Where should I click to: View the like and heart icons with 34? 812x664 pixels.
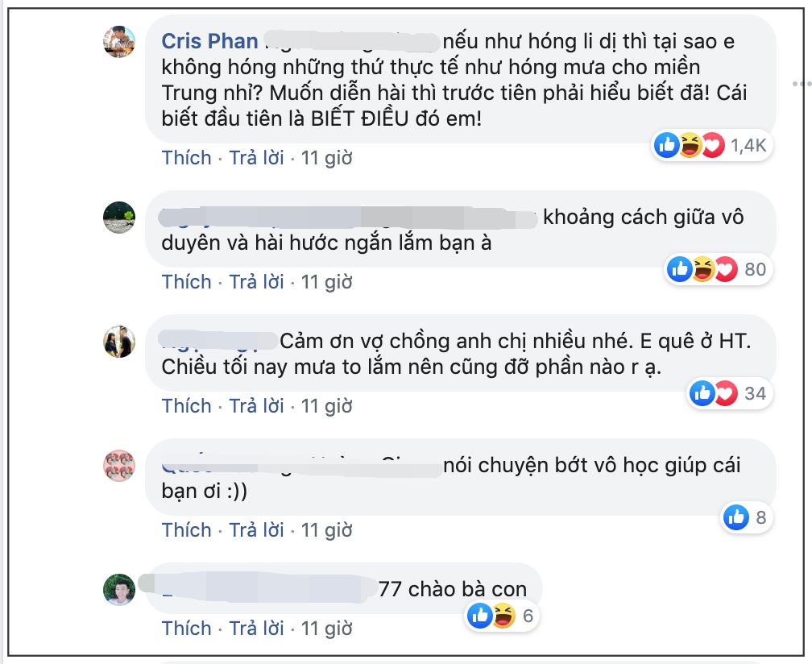pyautogui.click(x=727, y=394)
